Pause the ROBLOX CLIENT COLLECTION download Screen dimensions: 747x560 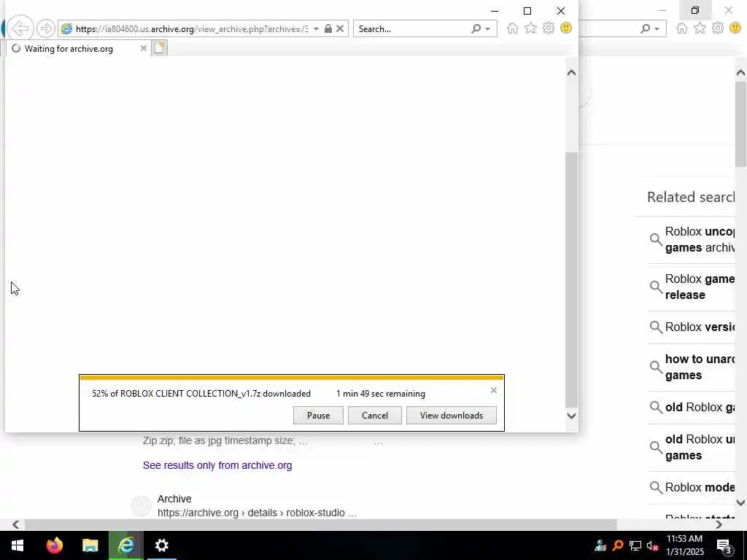[x=318, y=415]
